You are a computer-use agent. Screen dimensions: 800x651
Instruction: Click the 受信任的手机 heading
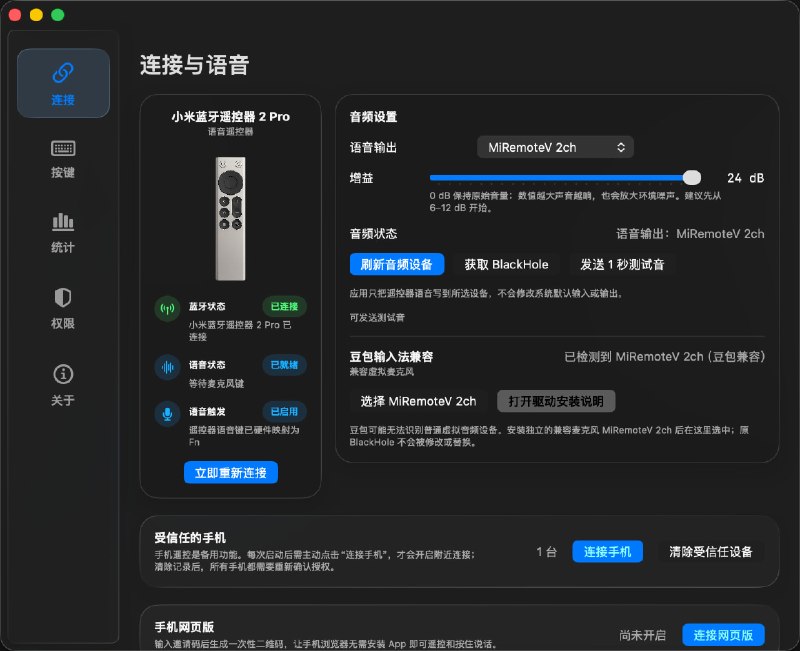tap(190, 538)
